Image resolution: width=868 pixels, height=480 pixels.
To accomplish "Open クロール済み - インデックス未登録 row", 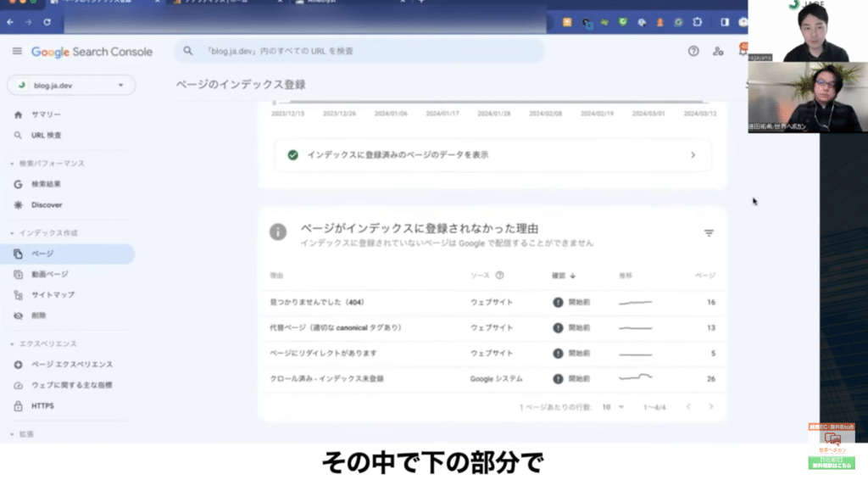I will (492, 379).
